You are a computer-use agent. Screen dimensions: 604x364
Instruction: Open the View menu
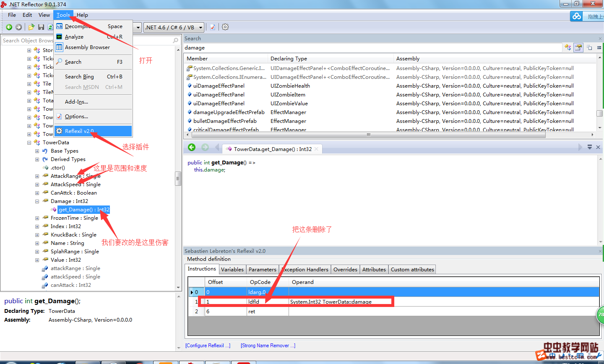tap(44, 15)
